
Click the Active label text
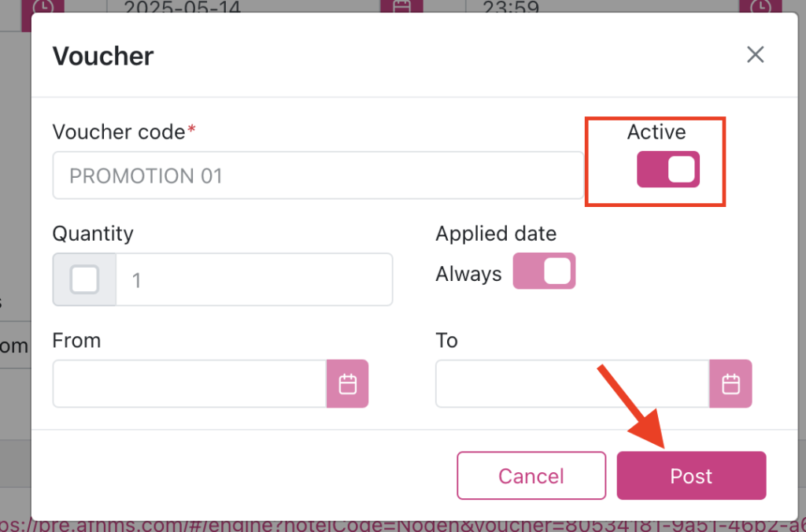[656, 132]
